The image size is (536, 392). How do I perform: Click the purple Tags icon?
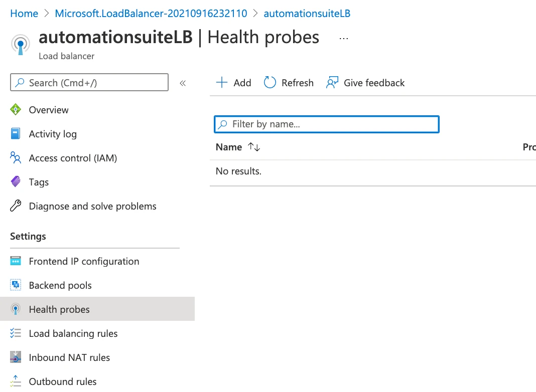click(x=16, y=181)
